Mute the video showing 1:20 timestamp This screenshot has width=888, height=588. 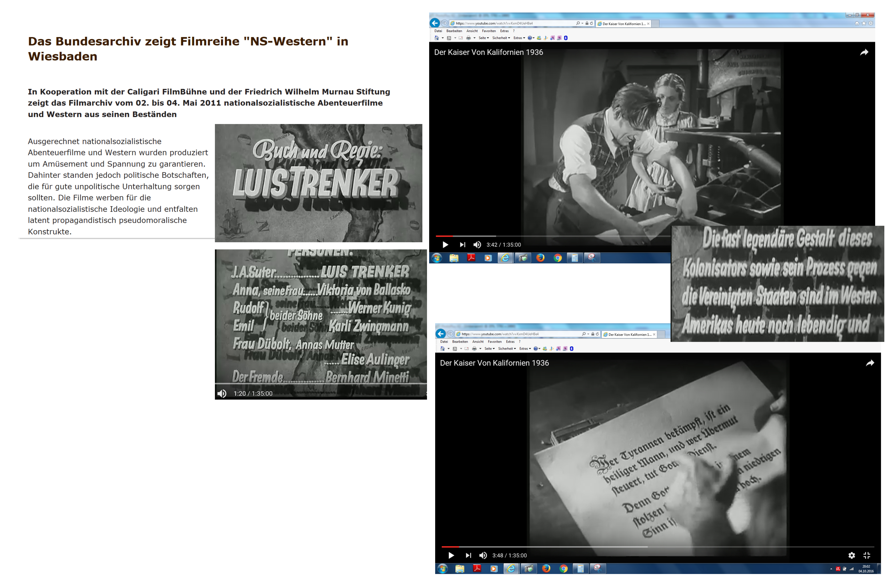coord(222,393)
